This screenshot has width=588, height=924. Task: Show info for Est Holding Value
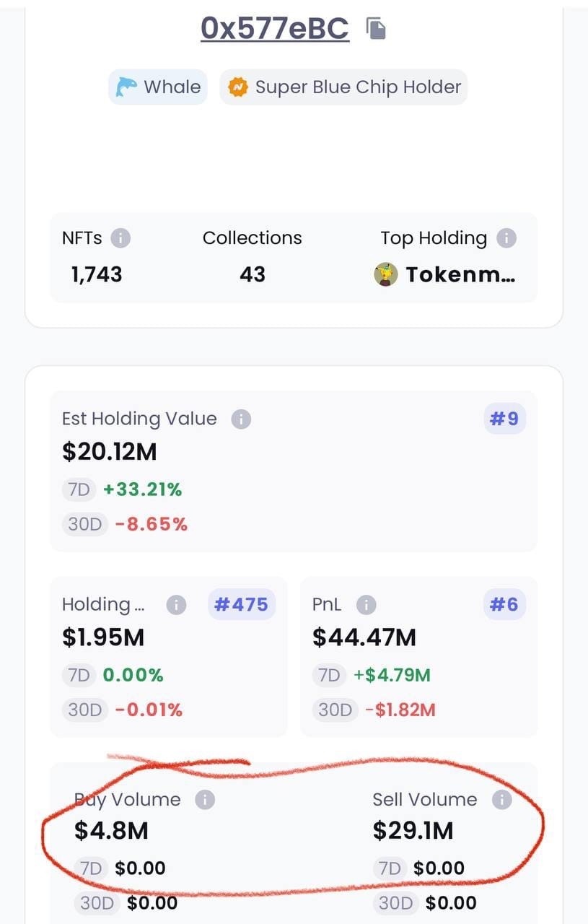click(241, 419)
